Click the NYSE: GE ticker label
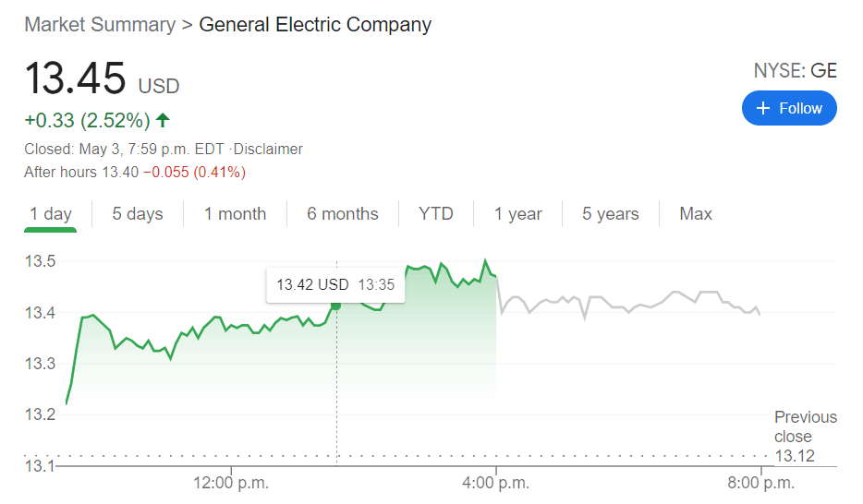The width and height of the screenshot is (863, 504). pyautogui.click(x=795, y=71)
